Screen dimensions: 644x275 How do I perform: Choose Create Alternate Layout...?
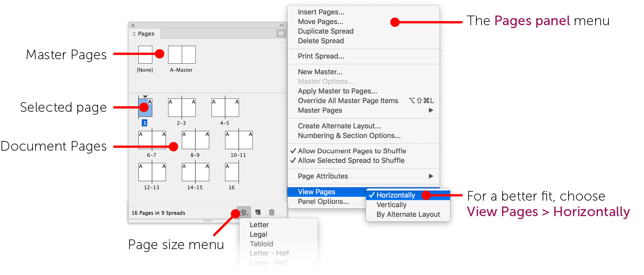pyautogui.click(x=363, y=126)
